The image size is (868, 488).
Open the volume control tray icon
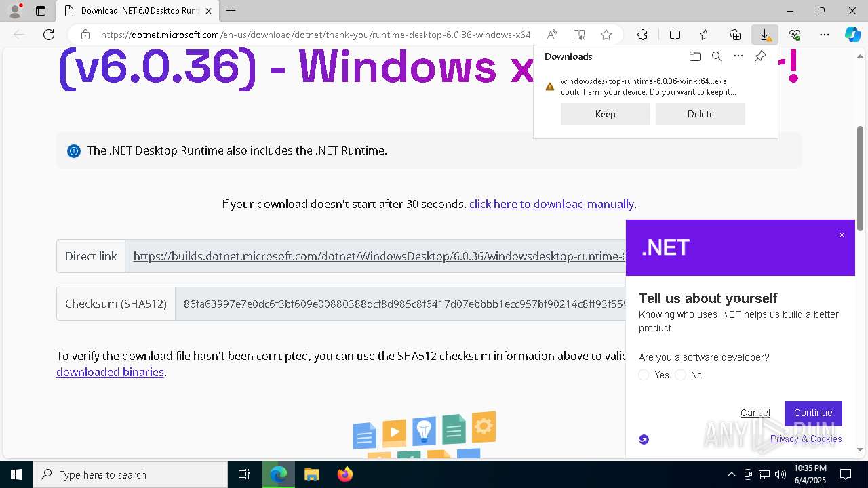(781, 474)
